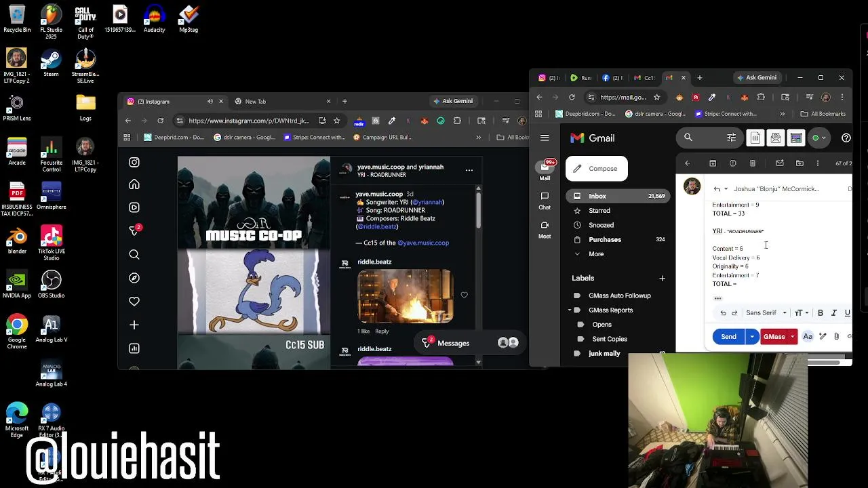The image size is (868, 488).
Task: Mark email as unread
Action: [x=780, y=163]
